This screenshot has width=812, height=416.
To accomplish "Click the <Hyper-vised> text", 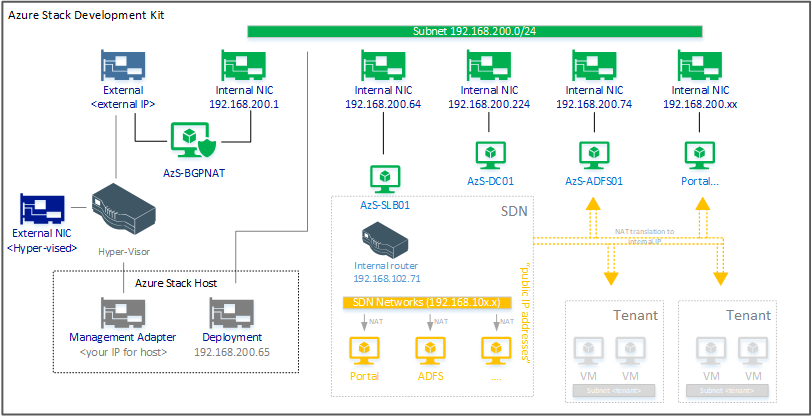I will click(42, 248).
